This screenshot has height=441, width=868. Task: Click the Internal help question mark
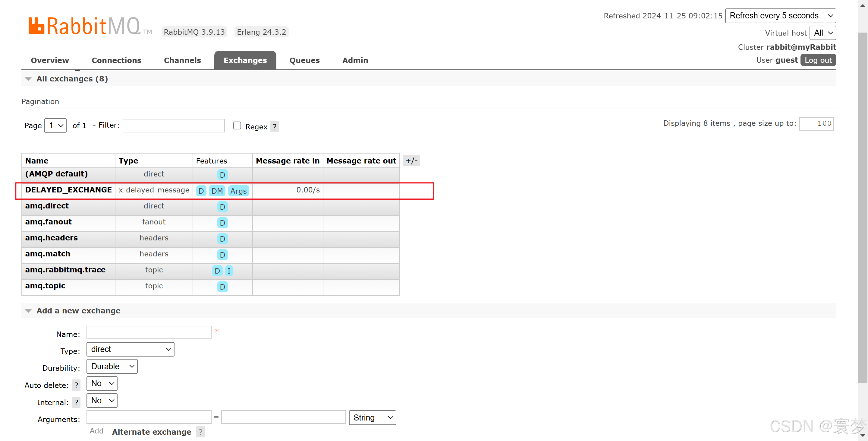[76, 402]
